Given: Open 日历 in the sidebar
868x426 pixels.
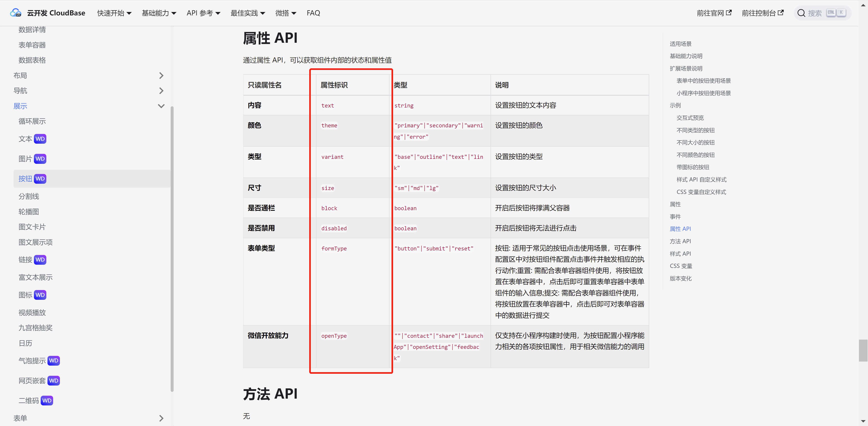Looking at the screenshot, I should [25, 343].
